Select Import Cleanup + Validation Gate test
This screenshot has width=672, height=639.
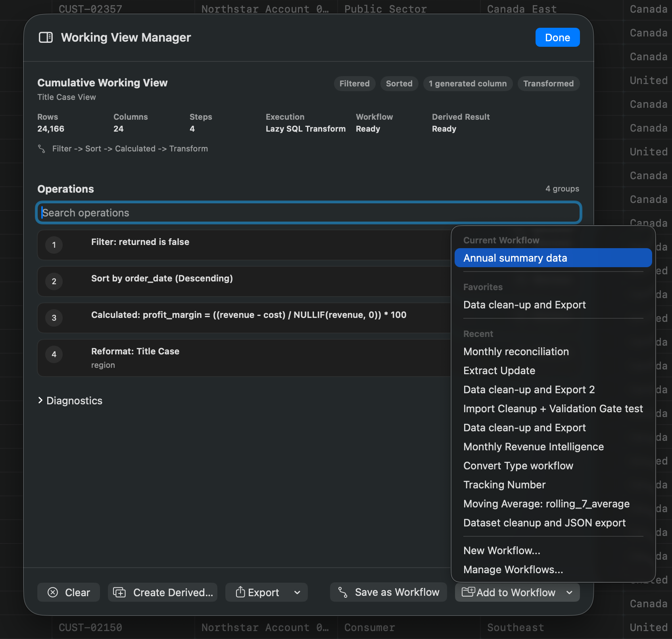click(553, 409)
